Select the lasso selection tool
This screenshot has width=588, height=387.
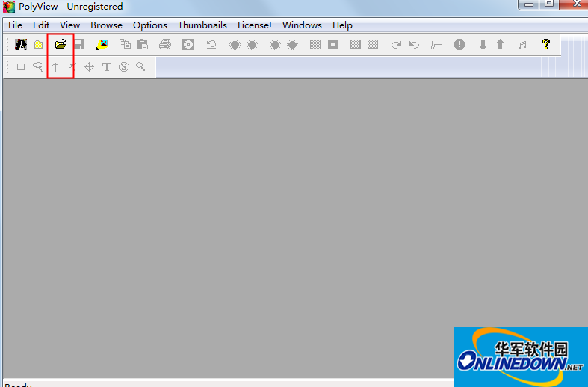[x=38, y=67]
